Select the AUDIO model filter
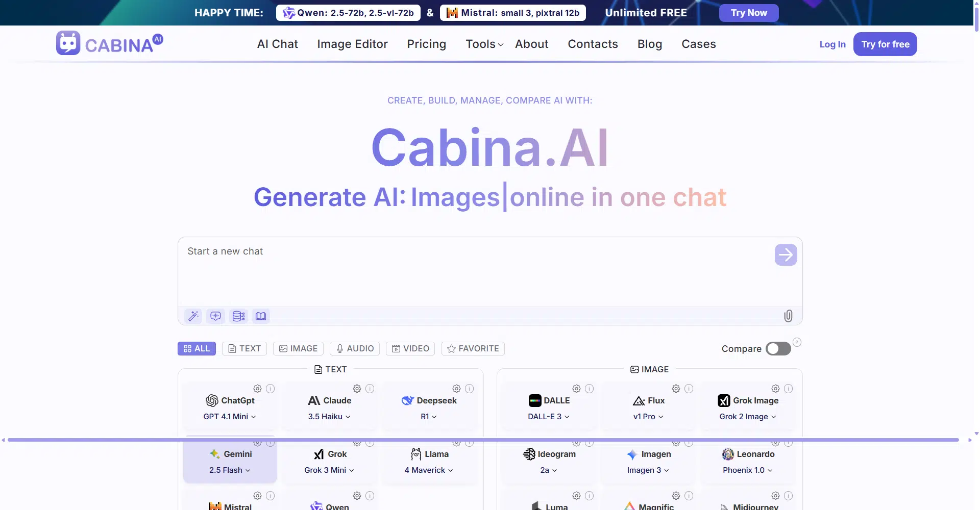980x510 pixels. (355, 349)
